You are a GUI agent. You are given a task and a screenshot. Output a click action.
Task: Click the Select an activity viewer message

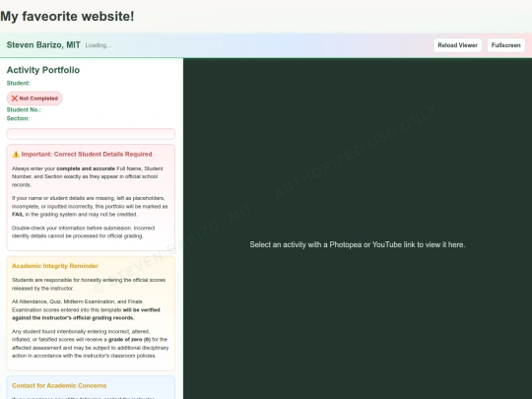click(358, 244)
